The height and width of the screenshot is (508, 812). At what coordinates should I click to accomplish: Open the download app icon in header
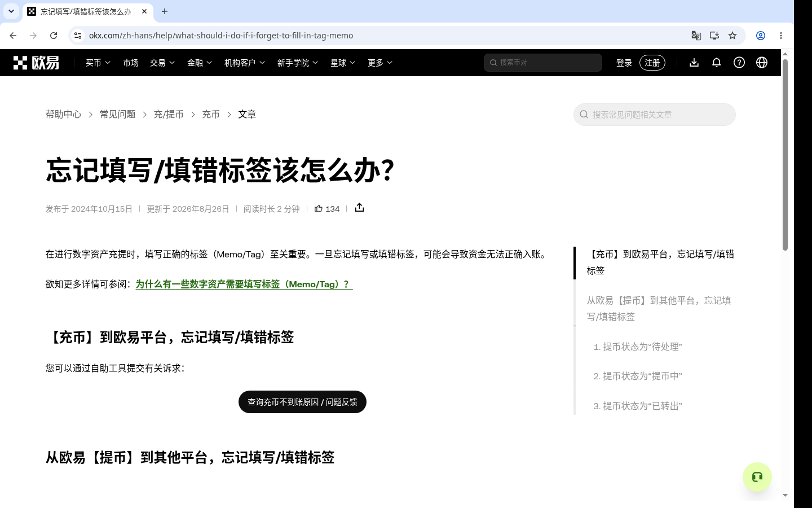coord(694,63)
